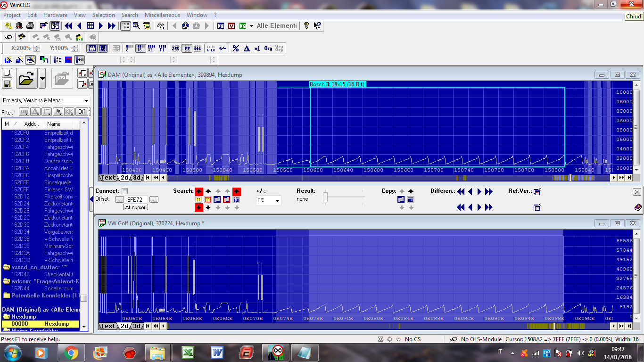Click the blue F filter icon

pyautogui.click(x=220, y=25)
